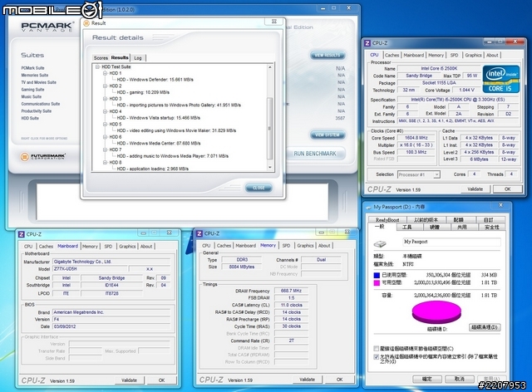
Task: Click Validate in the Memory CPU-Z window
Action: point(307,380)
